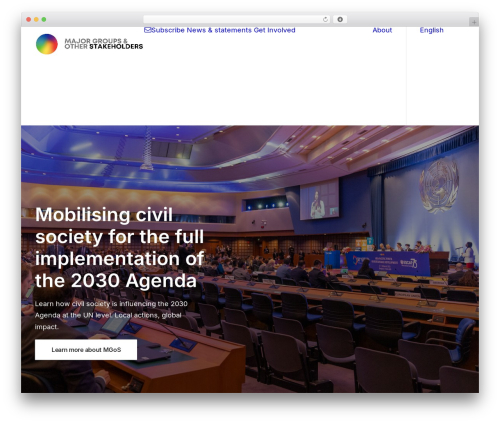Viewport: 500px width, 423px height.
Task: Click the Mobilising civil society headline
Action: [x=119, y=247]
